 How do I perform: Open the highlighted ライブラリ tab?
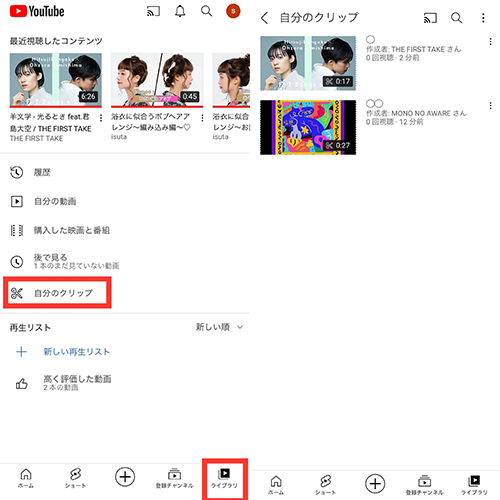click(x=225, y=478)
